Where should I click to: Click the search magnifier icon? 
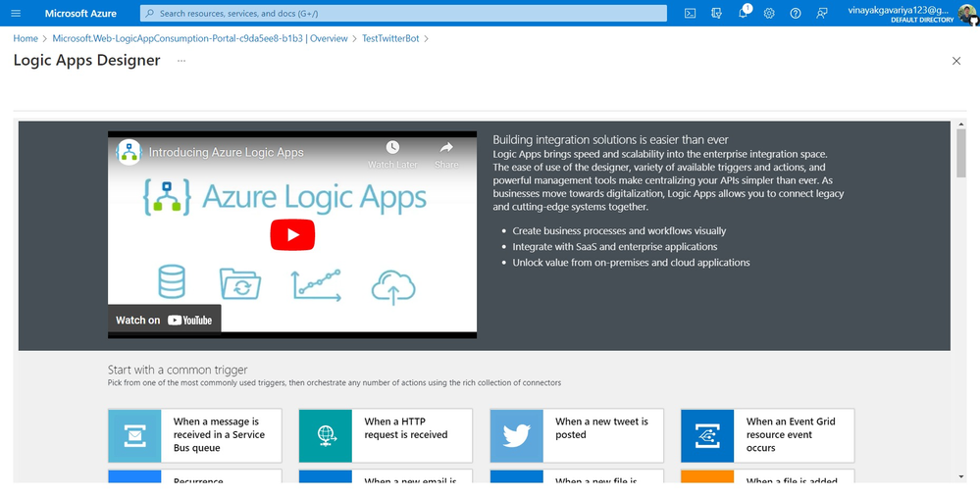pyautogui.click(x=149, y=13)
